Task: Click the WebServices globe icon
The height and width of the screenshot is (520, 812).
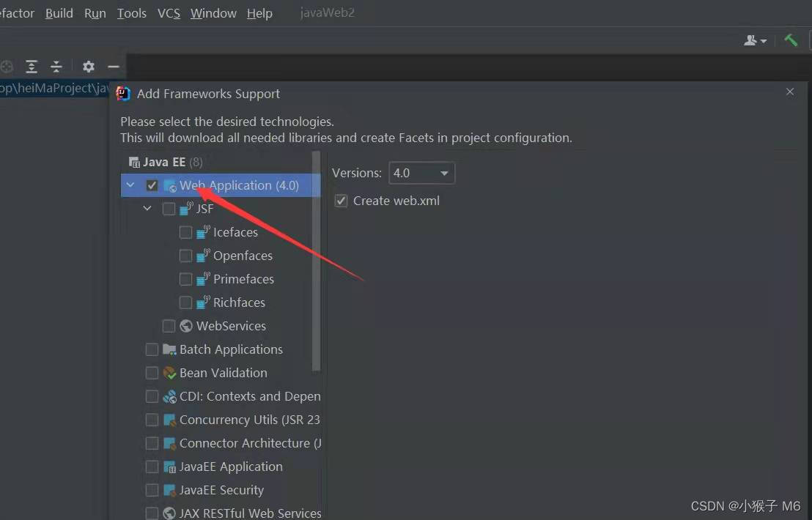Action: [x=186, y=326]
